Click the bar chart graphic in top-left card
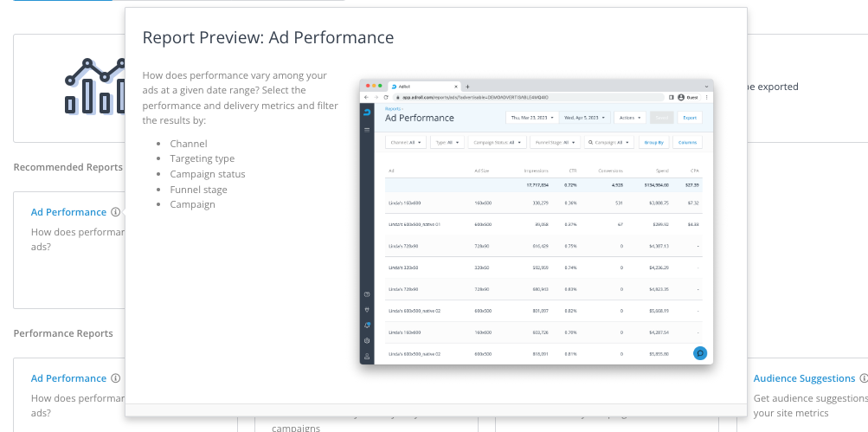Viewport: 868px width, 432px height. point(95,87)
